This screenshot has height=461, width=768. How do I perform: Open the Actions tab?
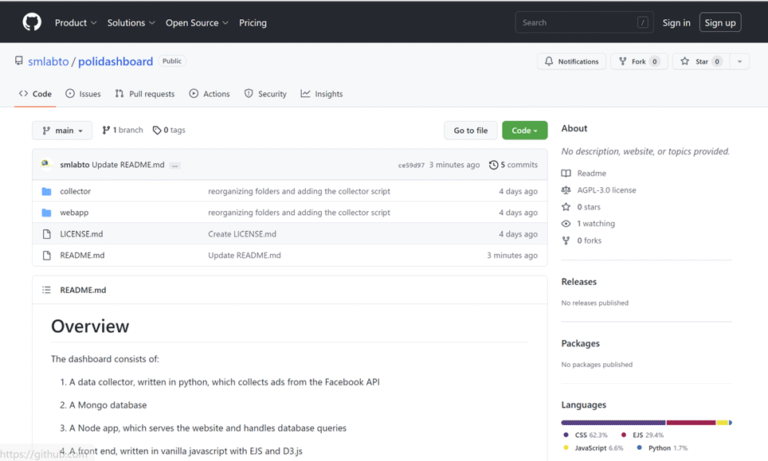click(x=210, y=94)
